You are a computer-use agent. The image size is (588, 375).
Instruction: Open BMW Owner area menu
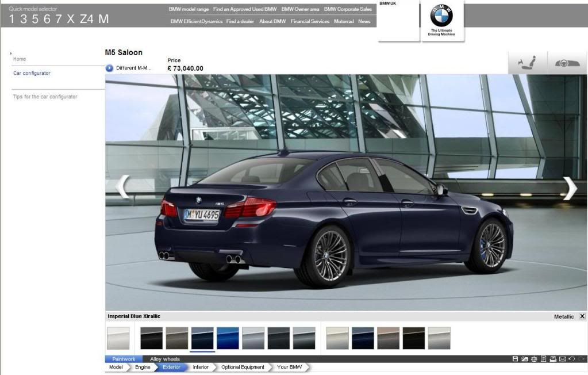tap(301, 9)
